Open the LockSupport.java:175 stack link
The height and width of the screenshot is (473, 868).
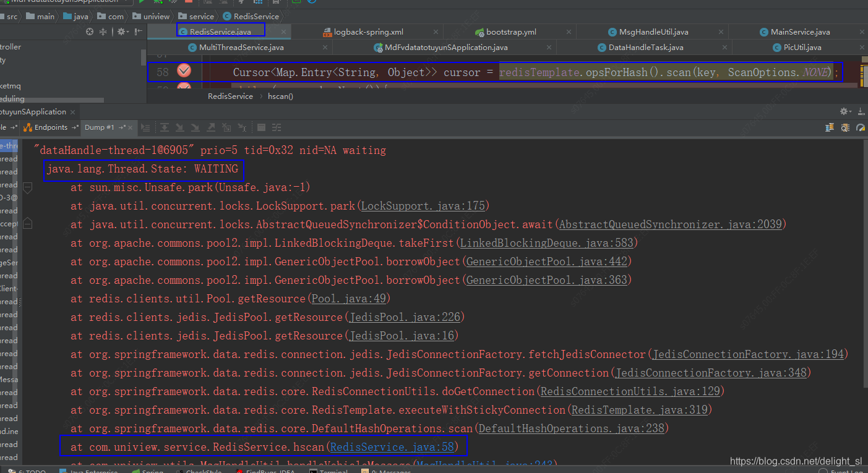click(x=423, y=206)
